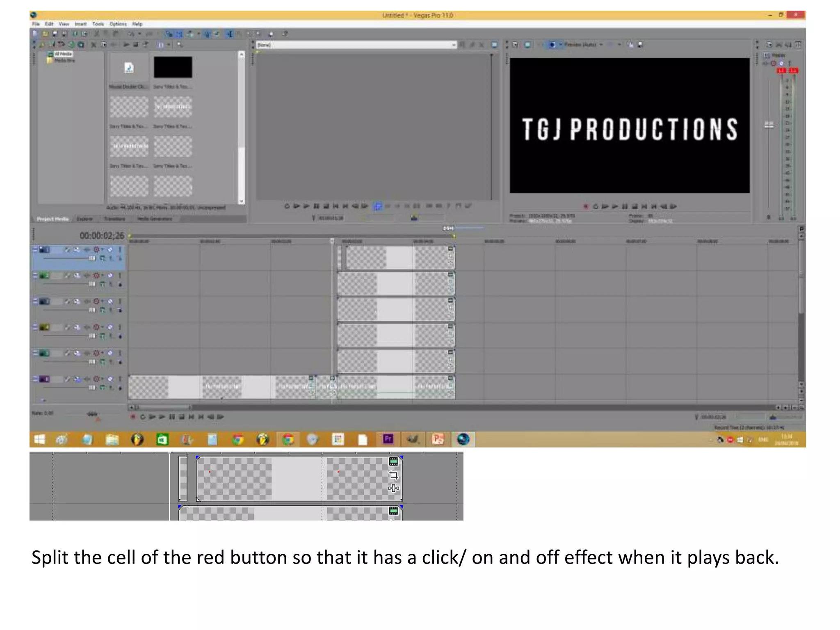Click the New project toolbar icon
Screen dimensions: 840x630
[x=35, y=34]
